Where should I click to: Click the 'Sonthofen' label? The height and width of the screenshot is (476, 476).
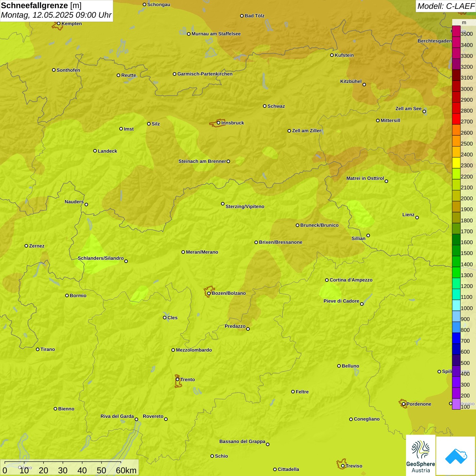click(68, 70)
